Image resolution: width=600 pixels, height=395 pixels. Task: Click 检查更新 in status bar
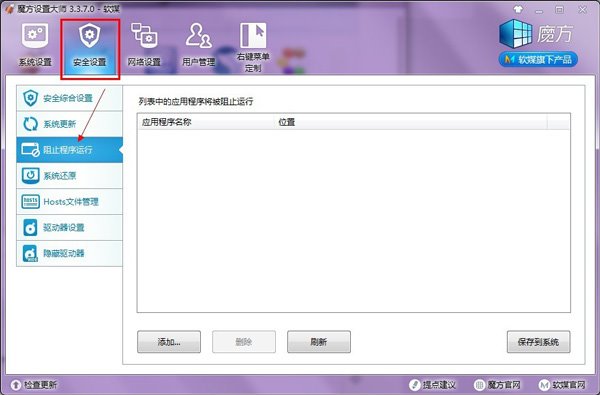(34, 385)
